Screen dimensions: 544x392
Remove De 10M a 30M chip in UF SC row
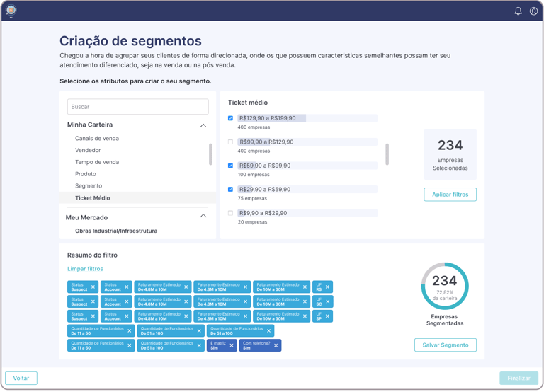point(305,301)
